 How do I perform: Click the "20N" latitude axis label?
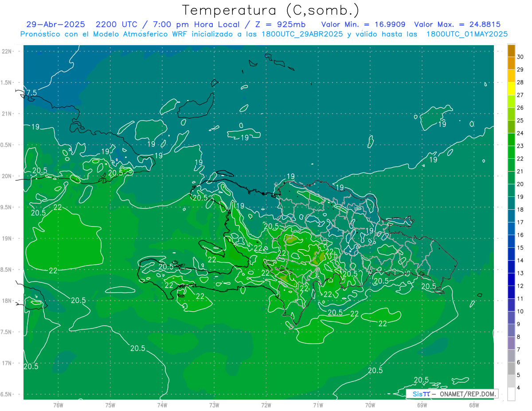tap(7, 176)
